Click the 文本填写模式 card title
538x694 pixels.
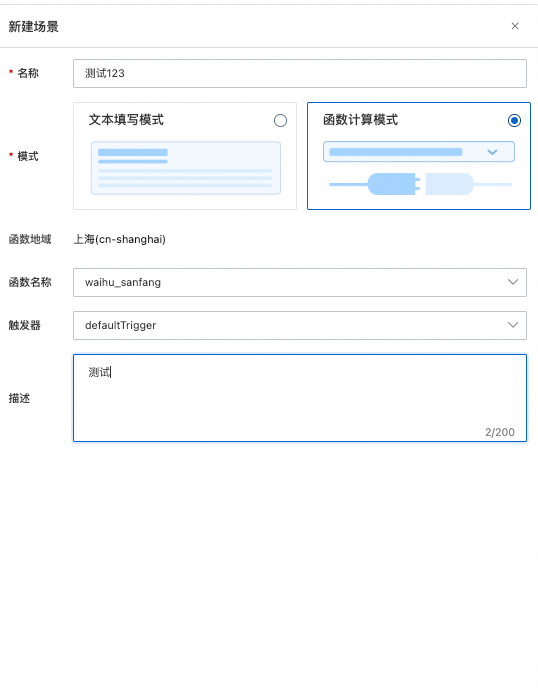pyautogui.click(x=126, y=120)
